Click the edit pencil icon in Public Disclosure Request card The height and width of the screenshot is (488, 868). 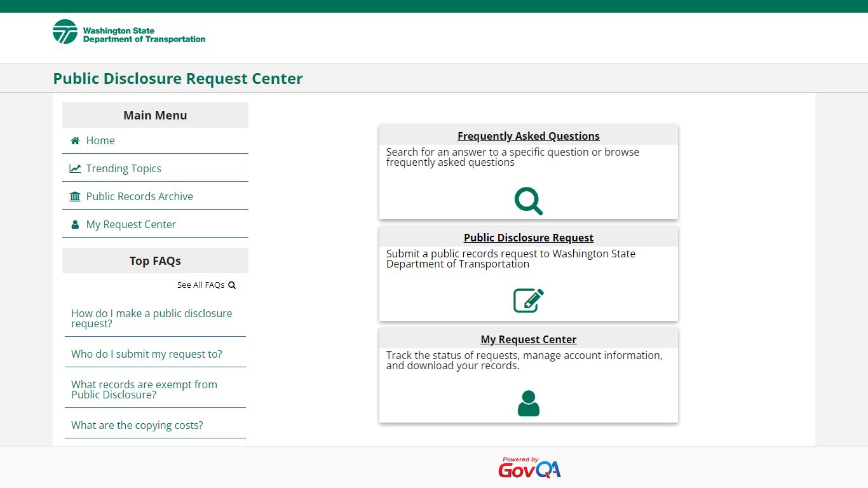click(529, 301)
